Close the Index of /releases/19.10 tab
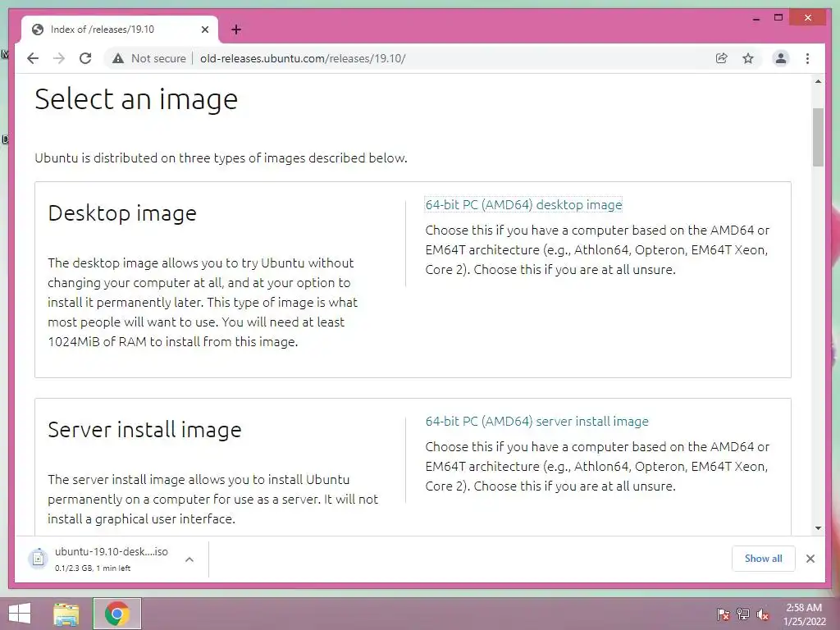This screenshot has height=630, width=840. (204, 30)
